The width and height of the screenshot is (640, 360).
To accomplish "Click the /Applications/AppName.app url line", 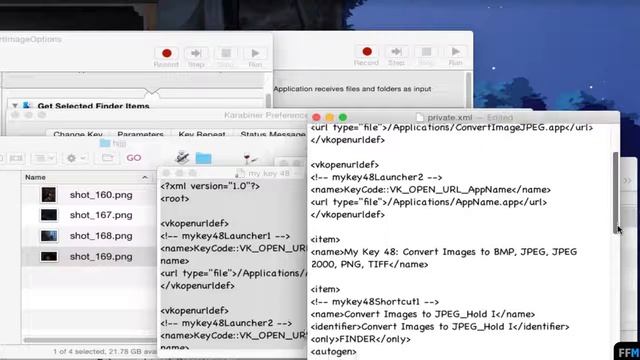I will [x=429, y=202].
